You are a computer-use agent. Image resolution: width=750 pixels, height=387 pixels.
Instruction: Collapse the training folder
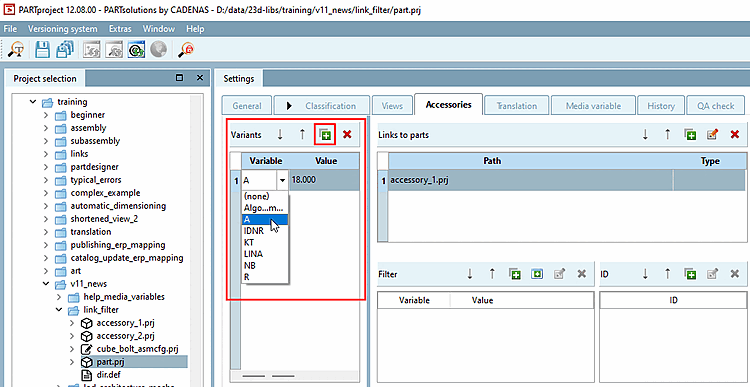pyautogui.click(x=33, y=102)
